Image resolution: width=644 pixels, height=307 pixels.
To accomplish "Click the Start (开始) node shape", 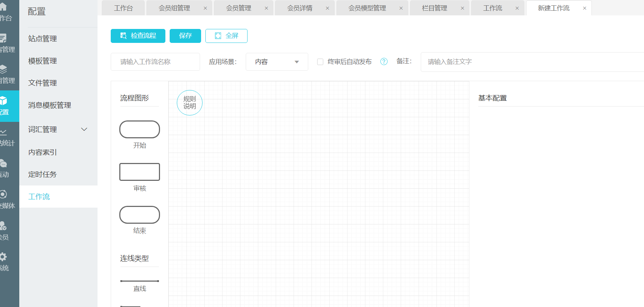I will pos(139,129).
